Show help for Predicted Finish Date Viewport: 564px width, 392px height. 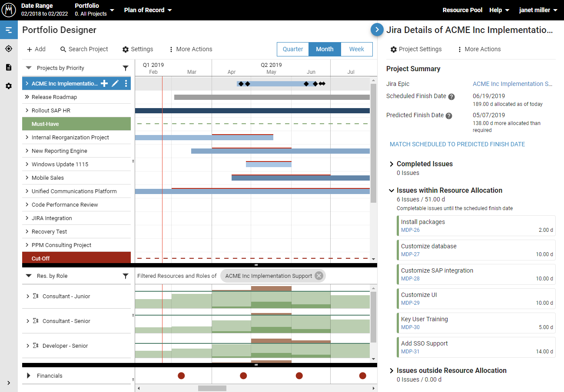449,116
